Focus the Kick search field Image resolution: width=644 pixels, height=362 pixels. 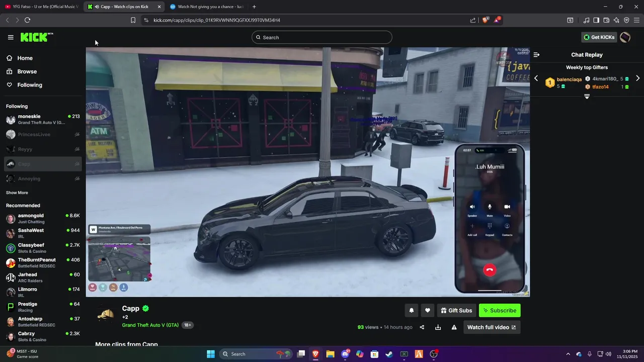(322, 37)
